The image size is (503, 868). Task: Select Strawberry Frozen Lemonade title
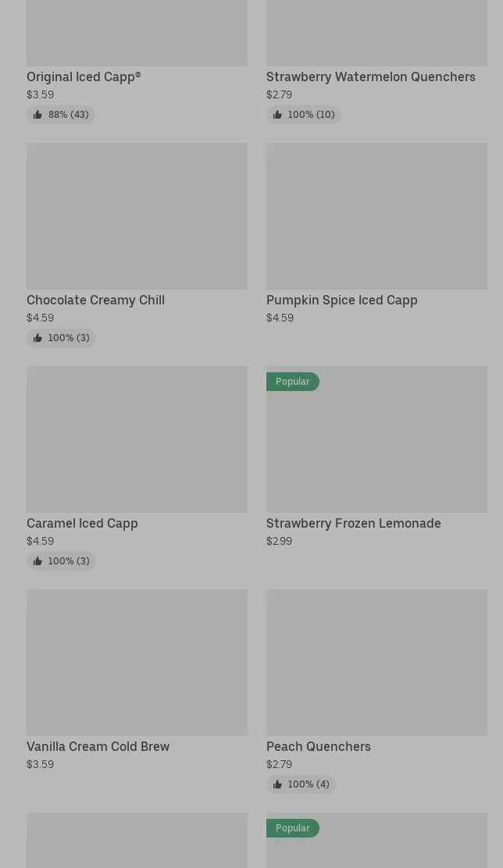coord(354,523)
